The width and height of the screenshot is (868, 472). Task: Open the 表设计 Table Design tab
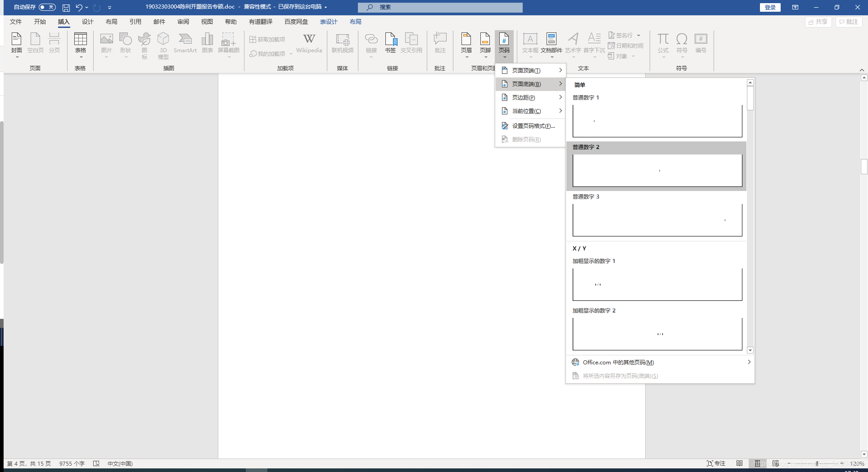point(329,22)
